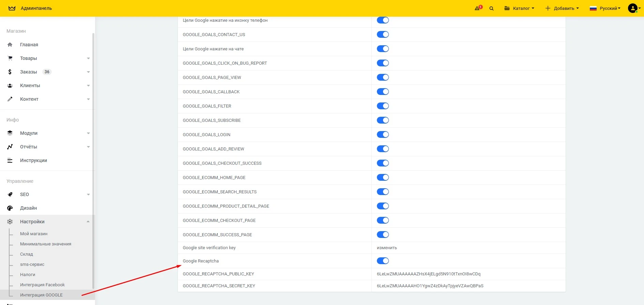The image size is (644, 305).
Task: Click the notifications warning bell icon
Action: [x=478, y=8]
